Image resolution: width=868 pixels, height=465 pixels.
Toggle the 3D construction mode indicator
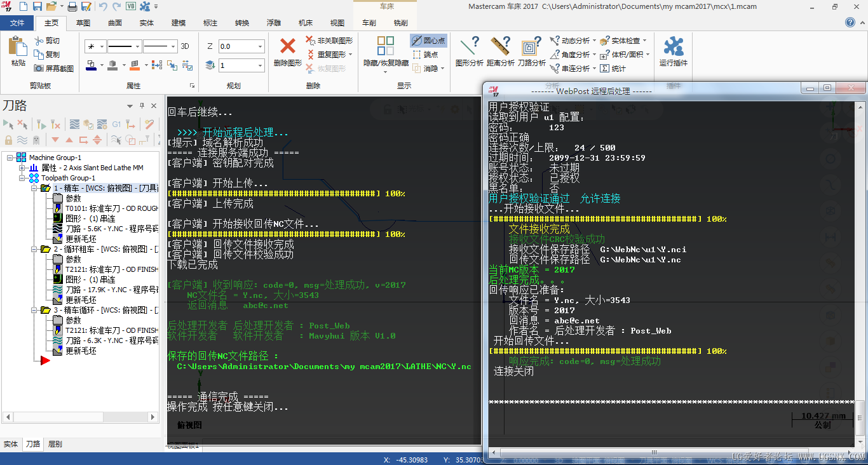(x=185, y=46)
